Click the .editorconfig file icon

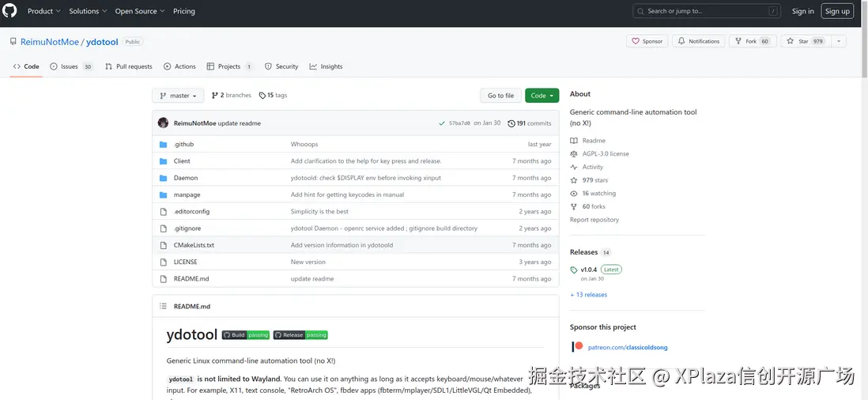click(164, 211)
